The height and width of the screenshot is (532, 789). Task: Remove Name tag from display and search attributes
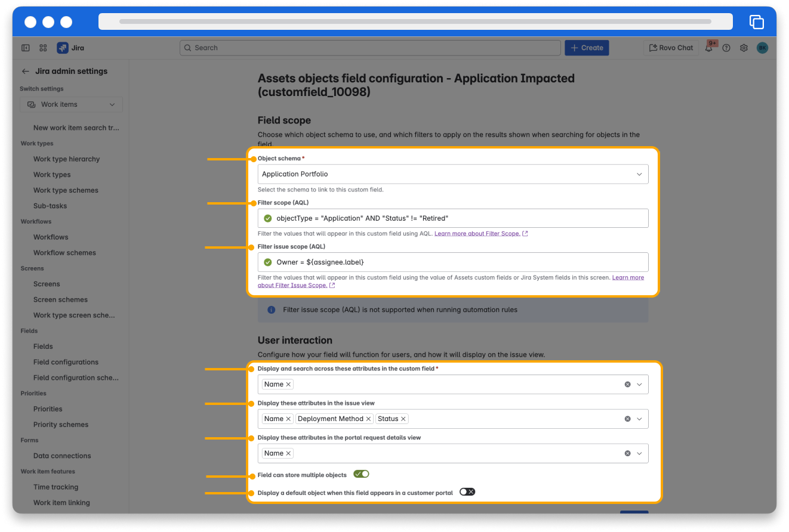tap(288, 385)
